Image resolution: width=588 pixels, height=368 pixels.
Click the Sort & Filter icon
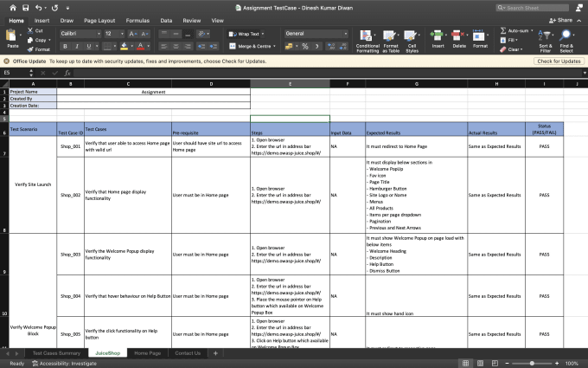(545, 36)
